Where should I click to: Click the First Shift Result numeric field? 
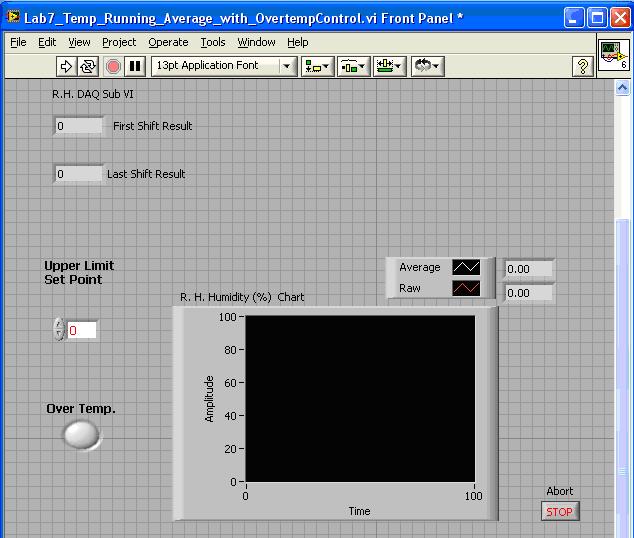[x=78, y=126]
